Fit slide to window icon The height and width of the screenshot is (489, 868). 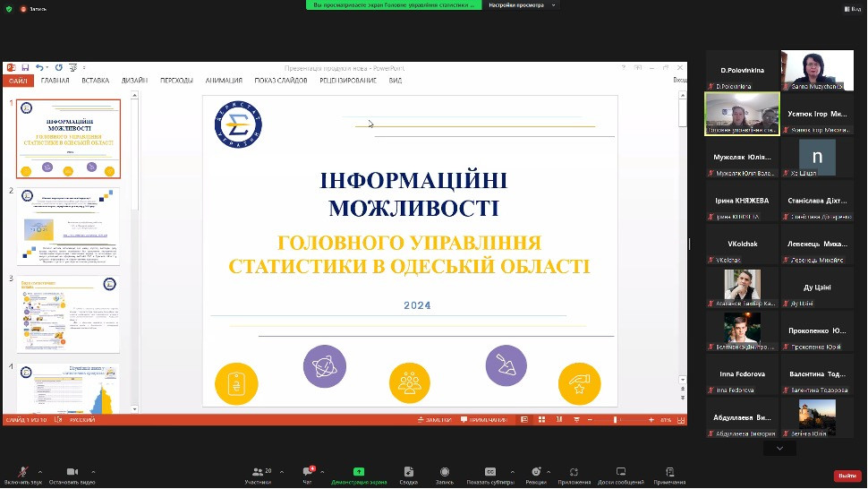click(x=681, y=420)
